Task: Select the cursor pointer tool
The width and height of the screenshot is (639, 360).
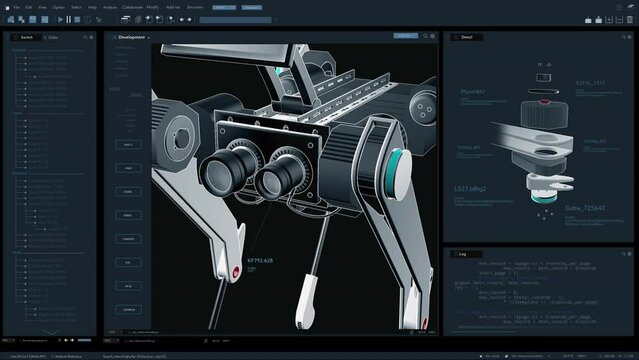Action: point(99,20)
